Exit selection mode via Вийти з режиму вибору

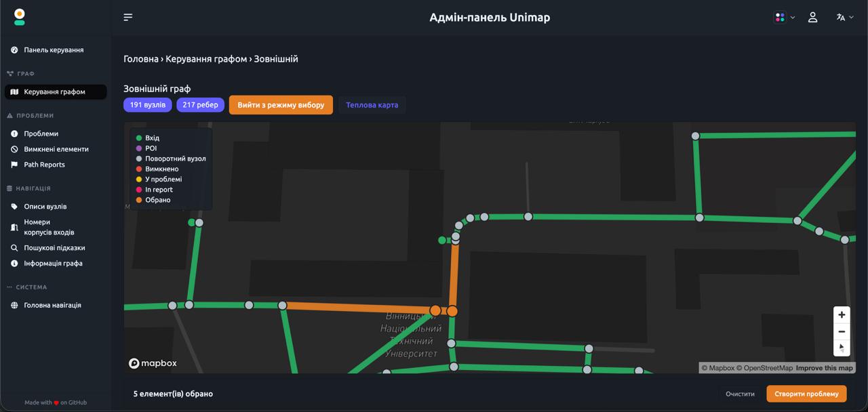tap(281, 105)
